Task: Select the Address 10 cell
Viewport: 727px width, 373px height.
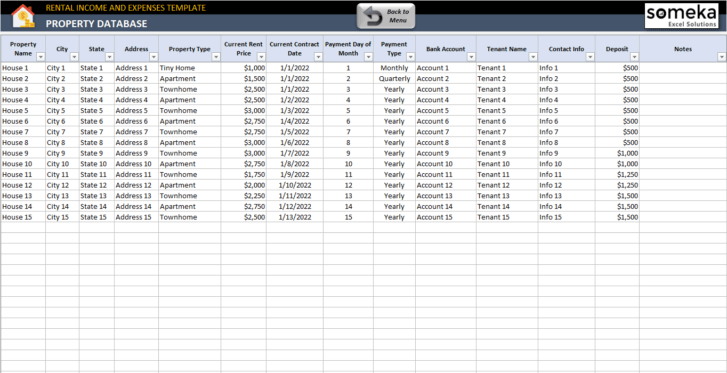Action: (x=136, y=164)
